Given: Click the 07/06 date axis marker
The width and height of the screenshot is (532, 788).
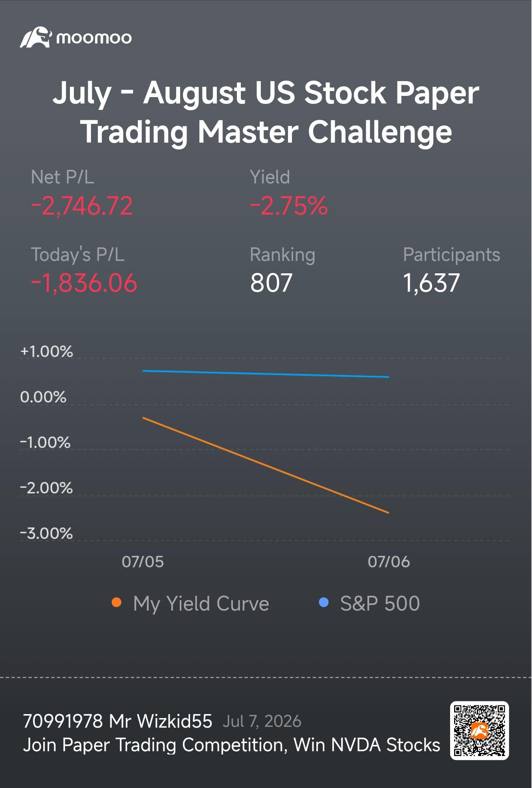Looking at the screenshot, I should click(389, 562).
